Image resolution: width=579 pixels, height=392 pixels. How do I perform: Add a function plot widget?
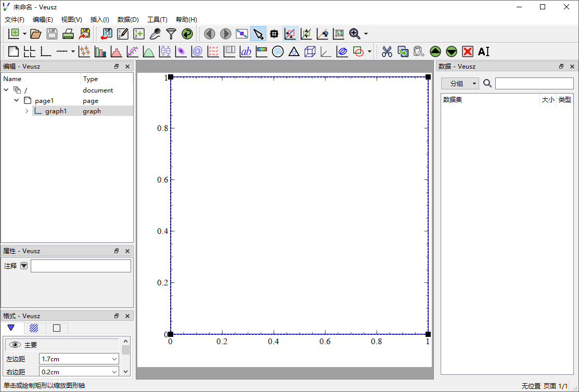click(x=148, y=51)
